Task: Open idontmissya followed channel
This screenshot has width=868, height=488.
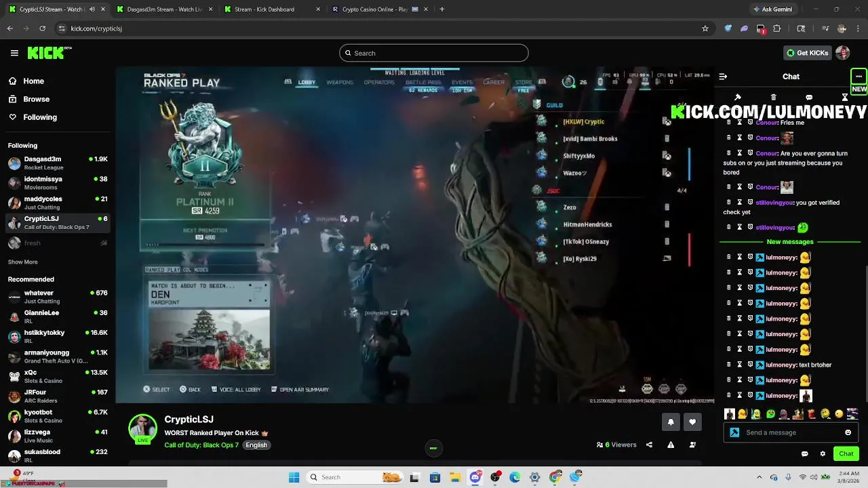Action: pyautogui.click(x=58, y=182)
